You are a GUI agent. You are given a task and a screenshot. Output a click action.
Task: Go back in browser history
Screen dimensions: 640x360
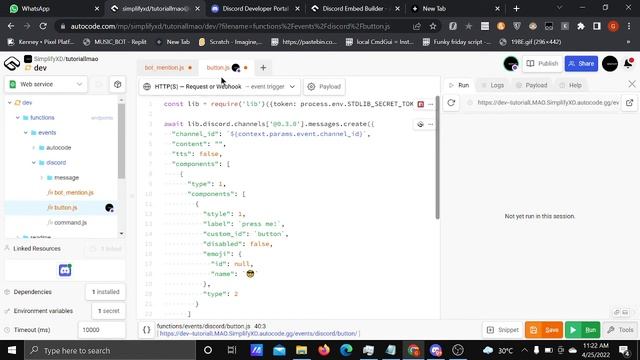point(11,26)
